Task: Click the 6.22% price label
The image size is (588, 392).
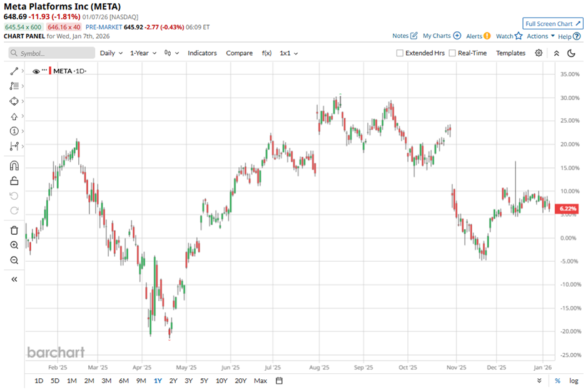Action: point(567,209)
